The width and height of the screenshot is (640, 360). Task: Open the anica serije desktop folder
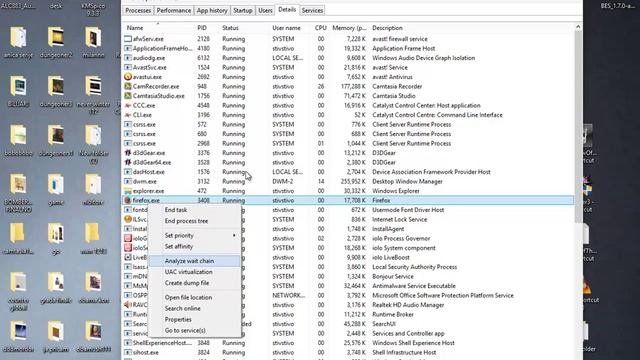tap(18, 42)
